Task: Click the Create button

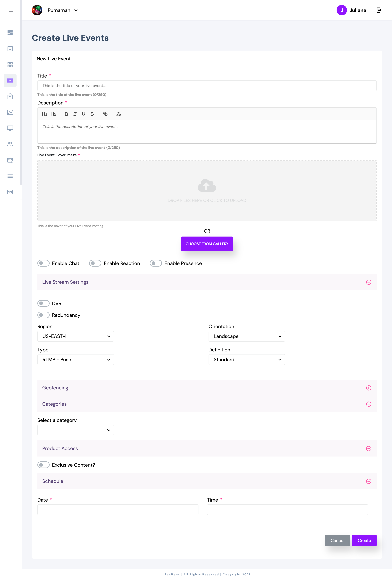Action: point(364,541)
